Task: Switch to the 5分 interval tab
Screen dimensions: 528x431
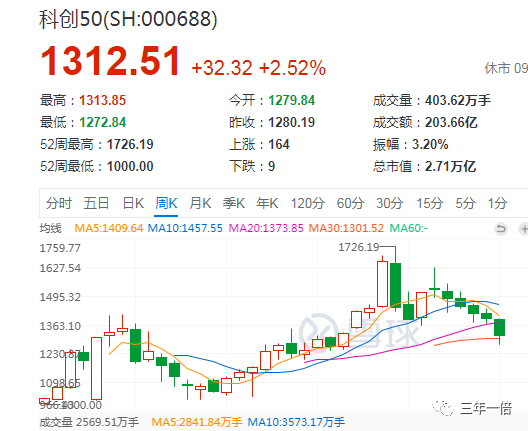Action: pyautogui.click(x=465, y=203)
